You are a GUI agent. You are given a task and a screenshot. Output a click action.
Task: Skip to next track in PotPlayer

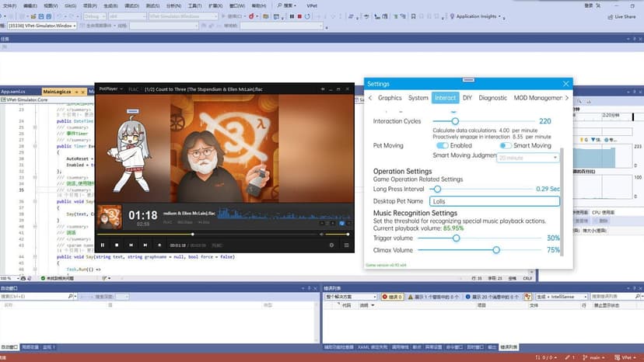145,245
